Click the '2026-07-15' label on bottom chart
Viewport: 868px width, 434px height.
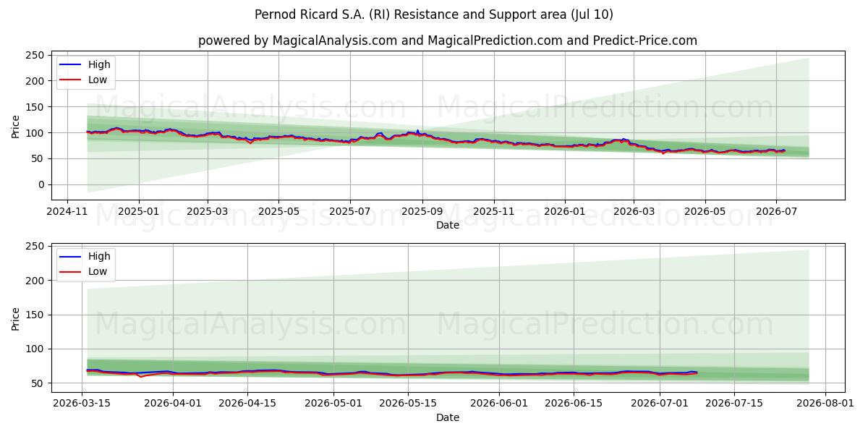734,404
